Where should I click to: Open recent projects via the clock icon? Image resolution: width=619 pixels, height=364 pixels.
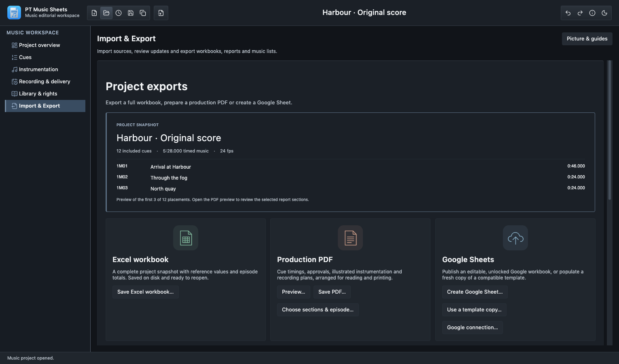[119, 13]
